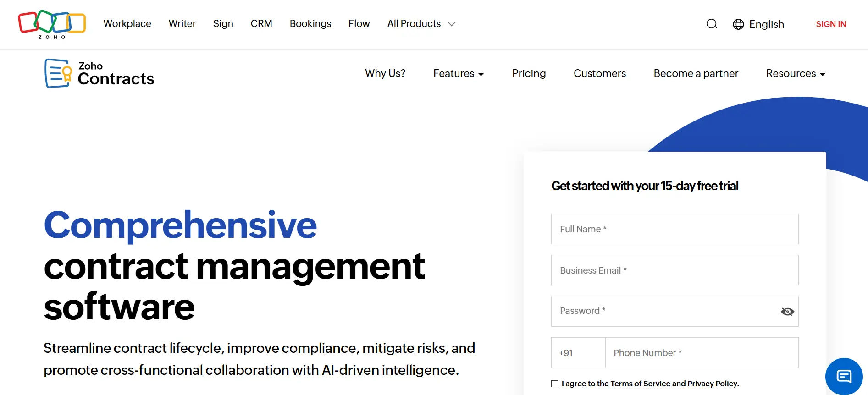Open Writer in the top navigation
868x395 pixels.
(x=182, y=24)
